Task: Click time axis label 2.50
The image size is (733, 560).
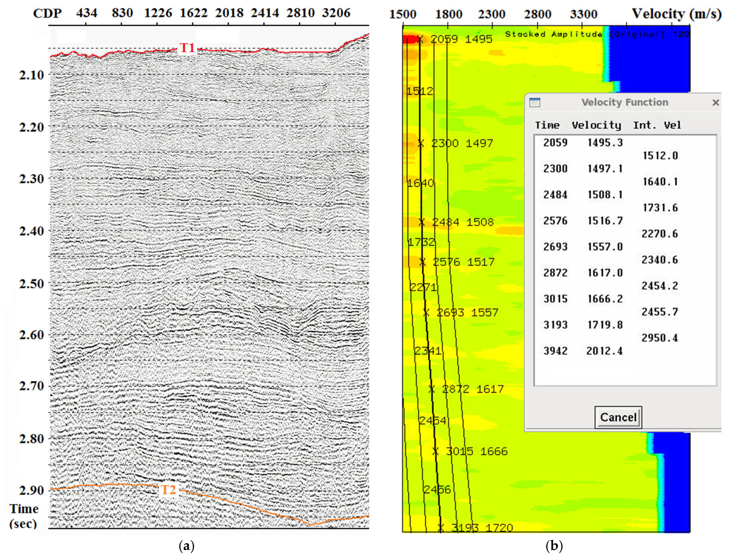Action: pos(31,284)
